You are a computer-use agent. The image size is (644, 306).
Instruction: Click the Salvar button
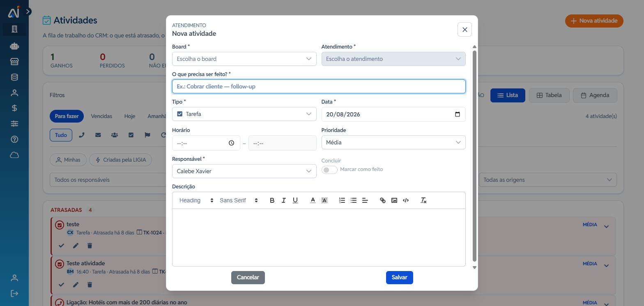(399, 278)
